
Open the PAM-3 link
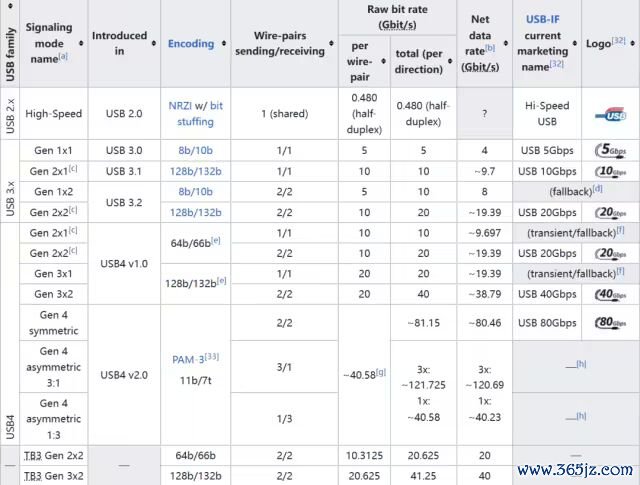(x=188, y=360)
